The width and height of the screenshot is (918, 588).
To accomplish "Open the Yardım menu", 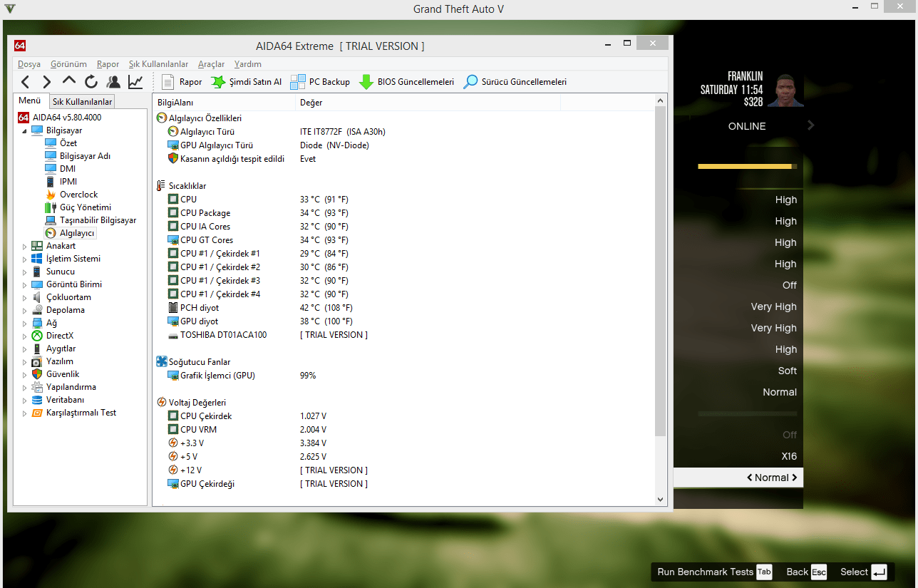I will (248, 64).
